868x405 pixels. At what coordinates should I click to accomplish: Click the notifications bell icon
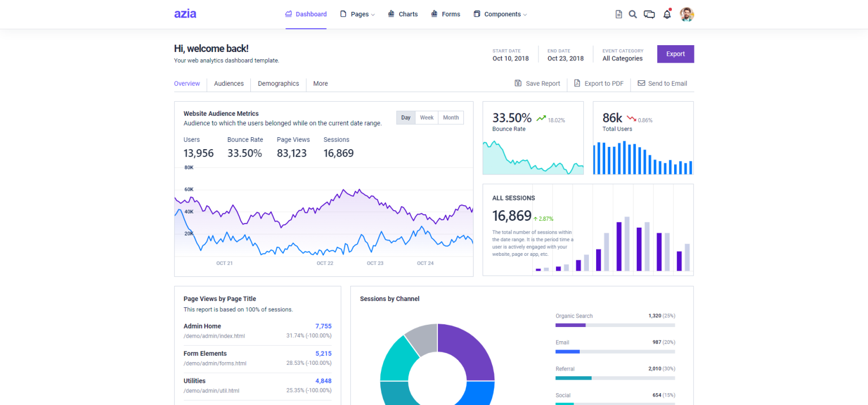click(667, 14)
